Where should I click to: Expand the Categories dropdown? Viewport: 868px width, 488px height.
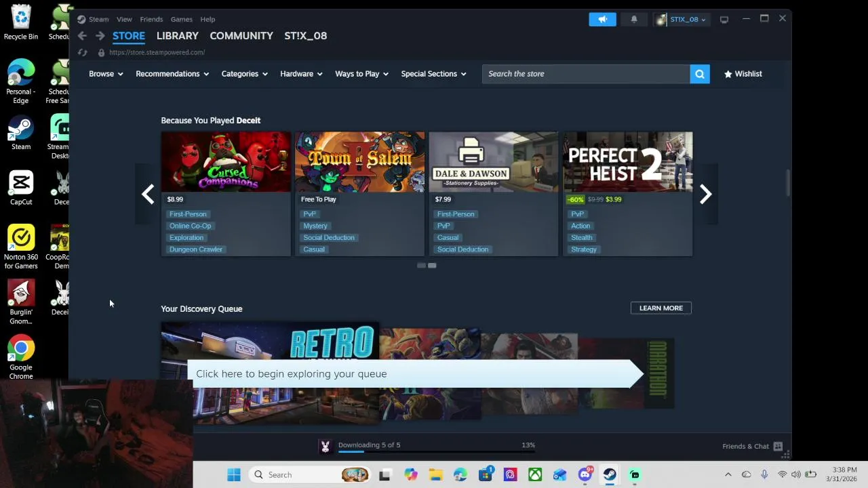[x=244, y=74]
